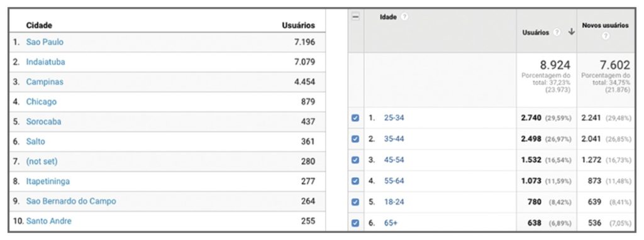The height and width of the screenshot is (240, 644).
Task: Click help icon beside Usuários column header
Action: pos(557,33)
